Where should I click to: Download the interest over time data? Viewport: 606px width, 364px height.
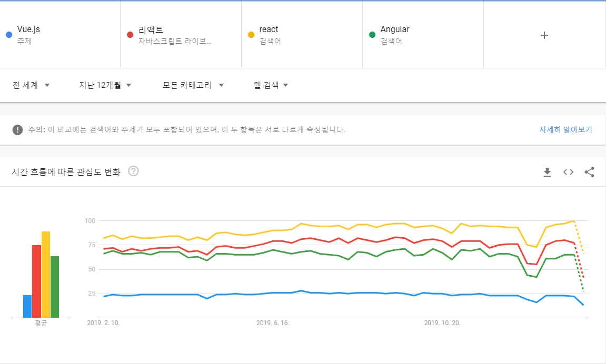[547, 172]
